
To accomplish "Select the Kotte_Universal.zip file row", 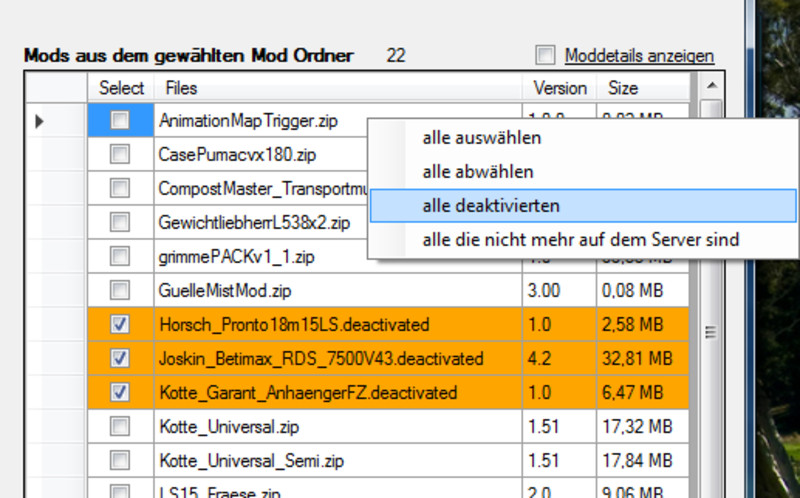I will tap(338, 426).
